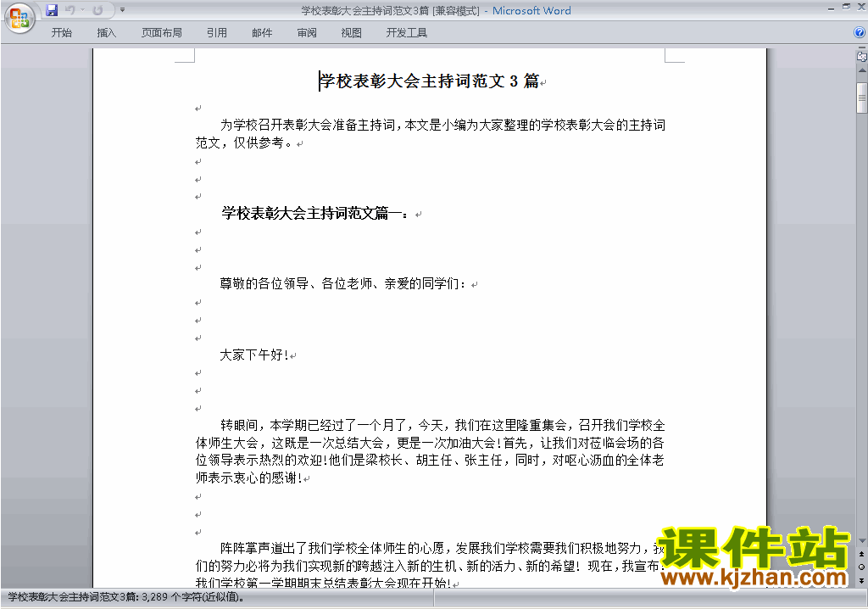Open Word help with the blue question mark
868x609 pixels.
point(860,33)
